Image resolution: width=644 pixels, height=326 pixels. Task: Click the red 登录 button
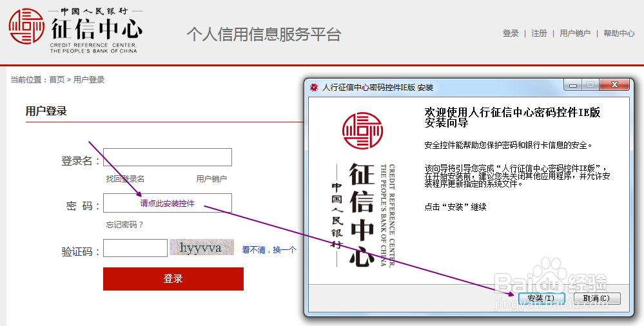coord(173,279)
